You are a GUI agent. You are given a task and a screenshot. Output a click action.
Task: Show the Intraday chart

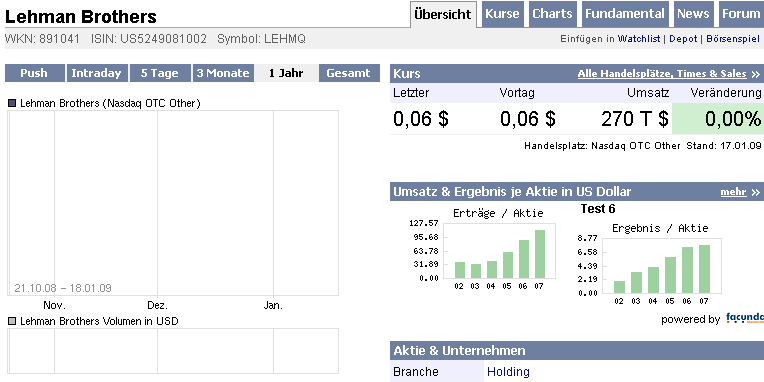(97, 73)
